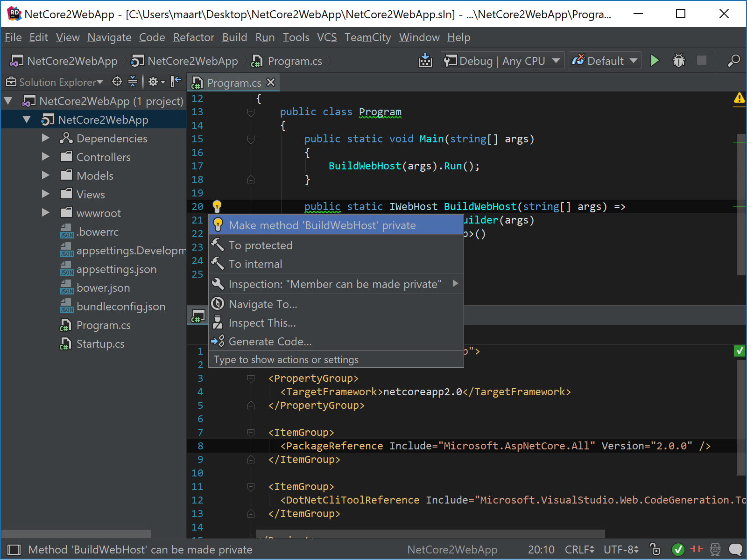Viewport: 747px width, 560px height.
Task: Open the Navigate menu
Action: [x=109, y=37]
